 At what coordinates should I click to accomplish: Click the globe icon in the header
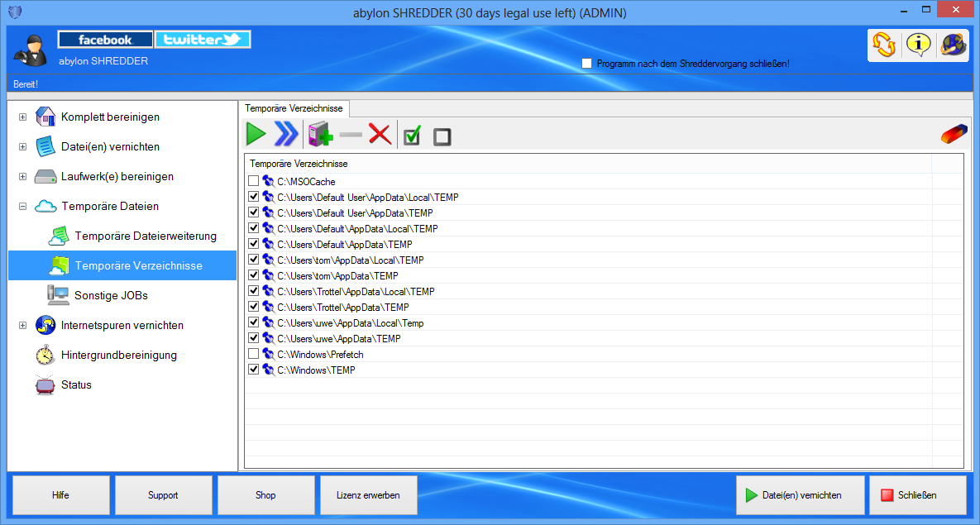[954, 45]
